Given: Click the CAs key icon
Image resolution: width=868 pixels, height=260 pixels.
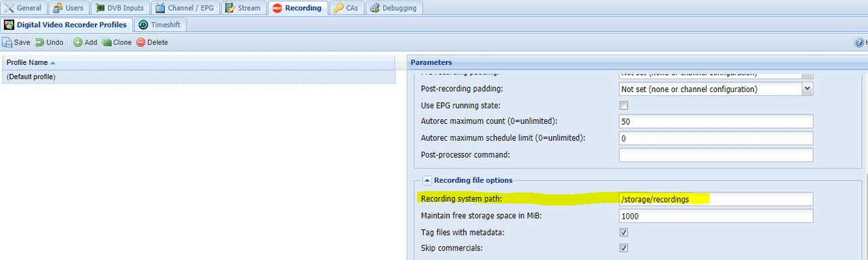Looking at the screenshot, I should 338,8.
